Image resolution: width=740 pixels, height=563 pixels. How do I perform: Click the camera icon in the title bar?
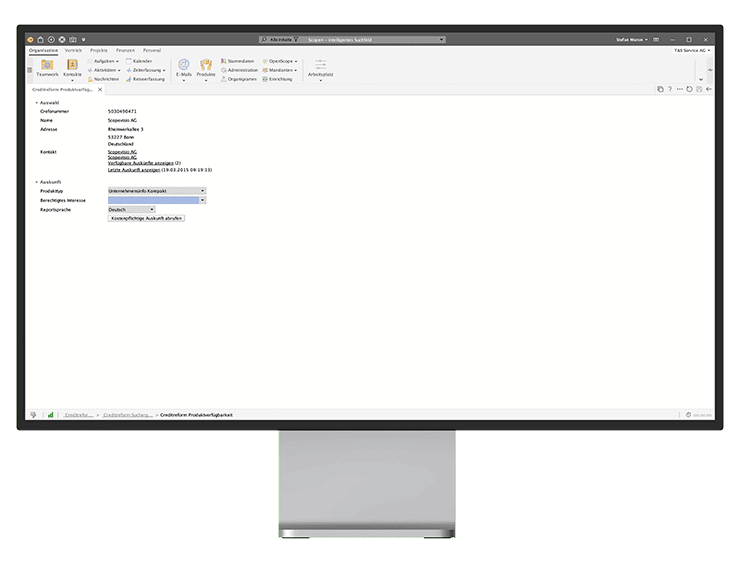pyautogui.click(x=73, y=40)
